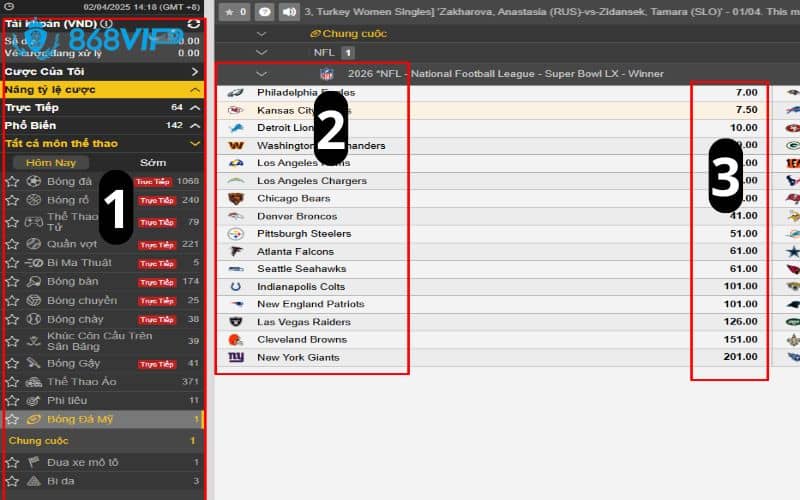800x500 pixels.
Task: Favorite the Phi tiêu star
Action: (12, 401)
